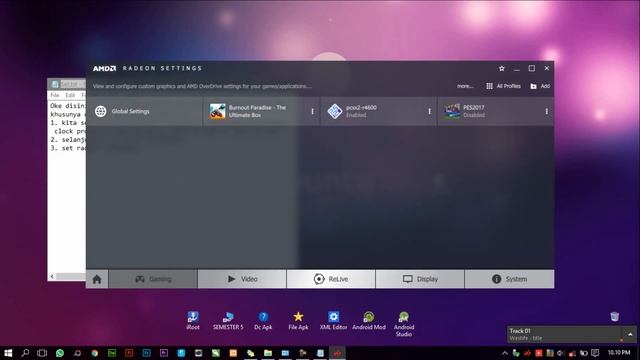Select Dc Apk desktop icon

[x=263, y=320]
